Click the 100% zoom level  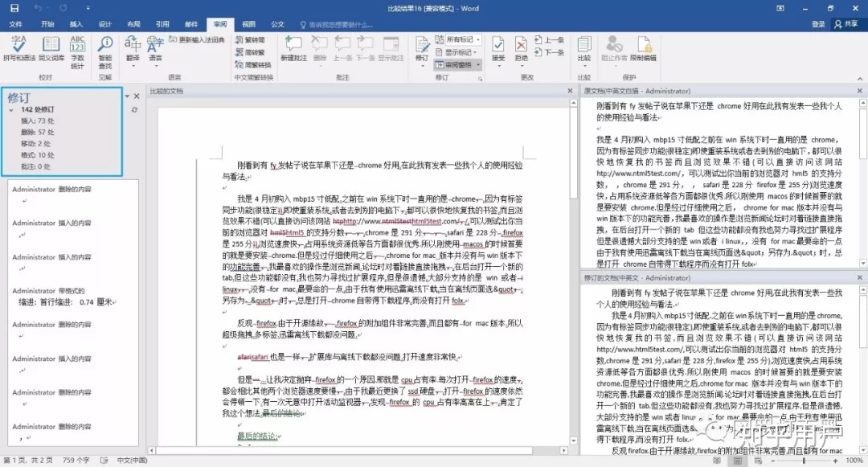coord(854,461)
